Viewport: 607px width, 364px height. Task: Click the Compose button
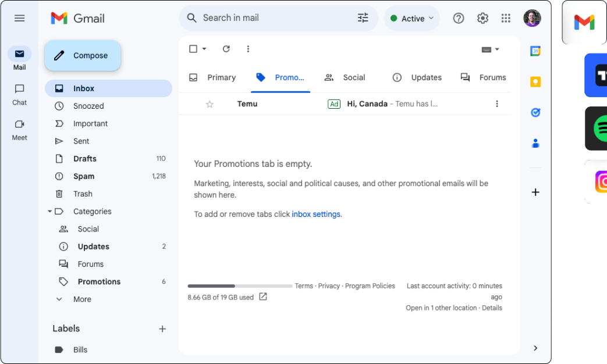(x=83, y=56)
